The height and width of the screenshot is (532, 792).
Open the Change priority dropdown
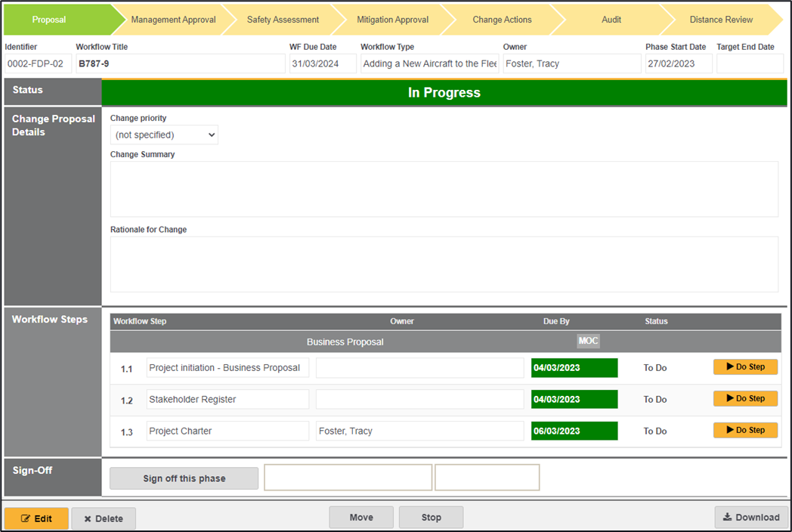tap(164, 135)
